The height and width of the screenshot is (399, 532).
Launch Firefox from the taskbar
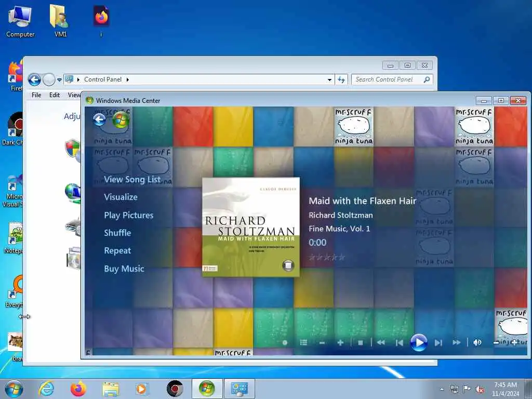(x=78, y=389)
